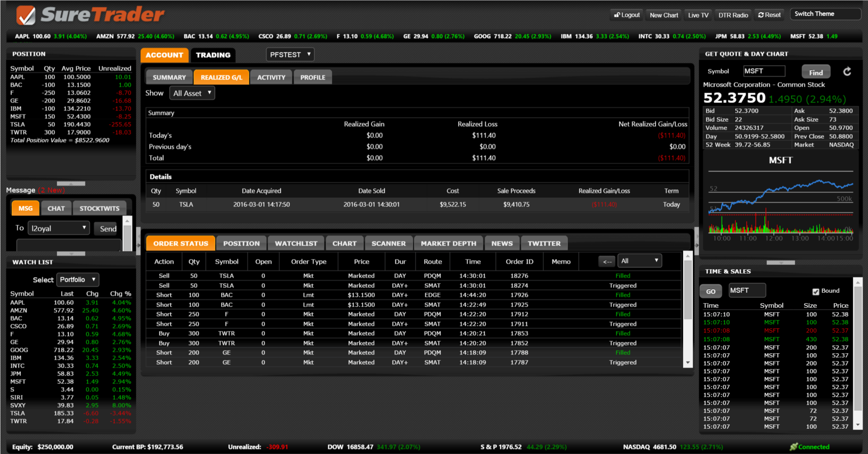Image resolution: width=868 pixels, height=454 pixels.
Task: Click the order status scrollbar down arrow
Action: click(x=688, y=362)
